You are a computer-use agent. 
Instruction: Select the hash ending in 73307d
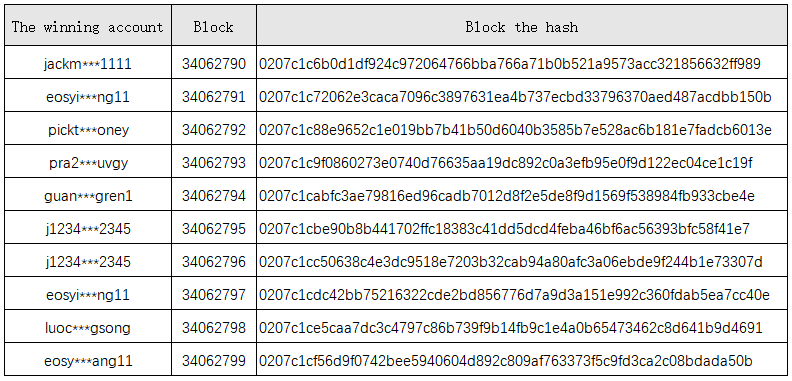click(x=511, y=262)
